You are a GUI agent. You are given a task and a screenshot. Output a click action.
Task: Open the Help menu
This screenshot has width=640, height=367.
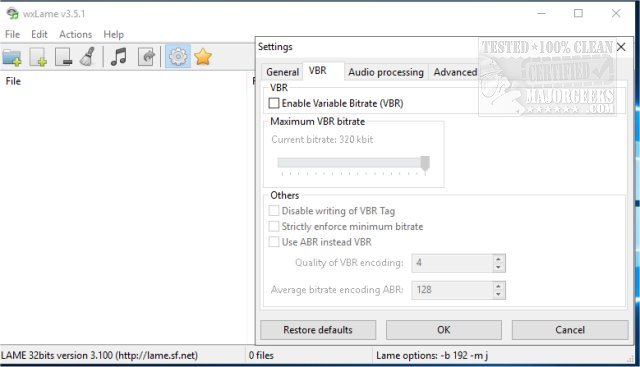[113, 34]
